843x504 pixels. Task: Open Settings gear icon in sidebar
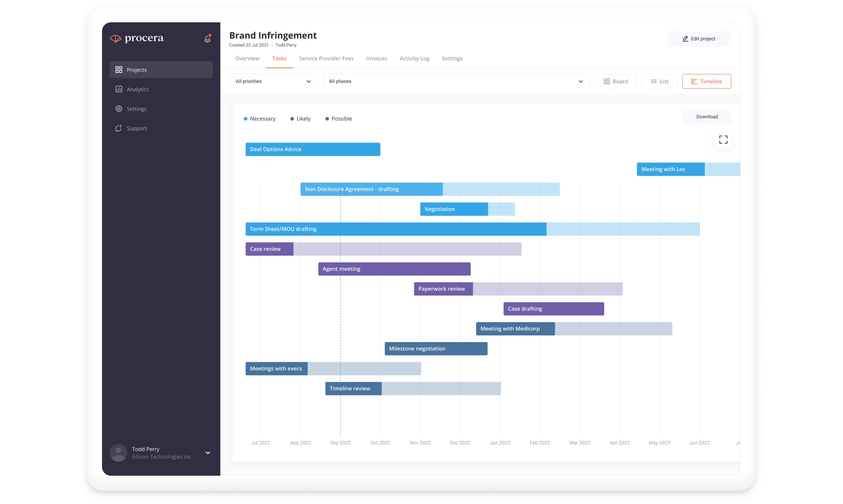click(119, 109)
